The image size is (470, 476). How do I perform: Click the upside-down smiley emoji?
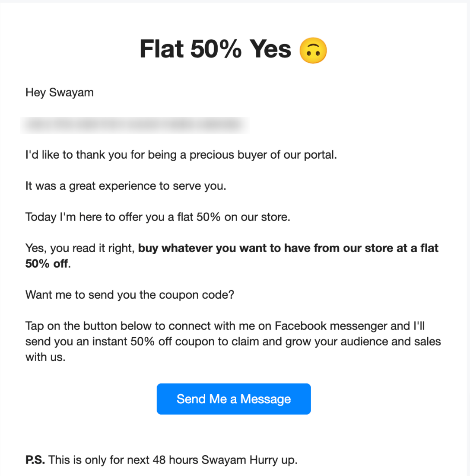click(x=313, y=51)
